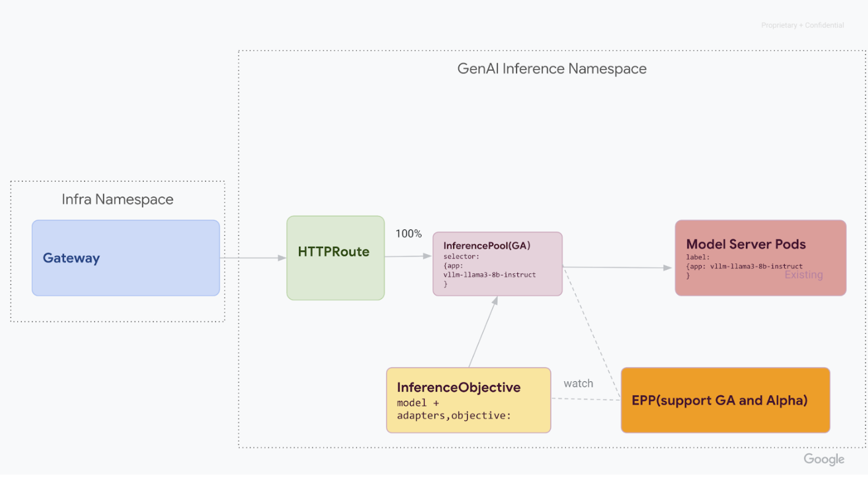This screenshot has height=478, width=868.
Task: Click the watch label near EPP
Action: [x=578, y=383]
